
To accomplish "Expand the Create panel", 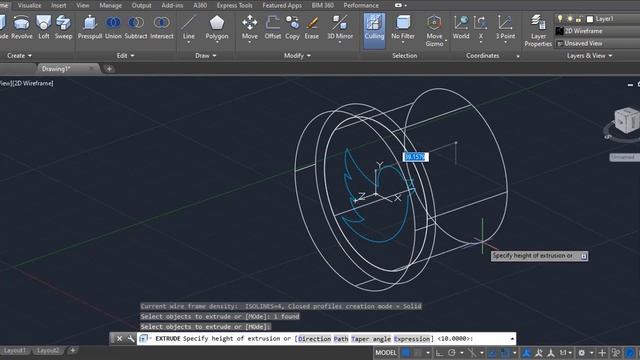I will 19,56.
